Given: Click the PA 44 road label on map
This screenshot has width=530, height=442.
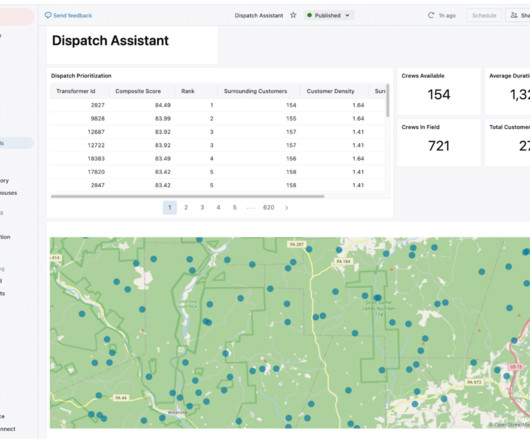Looking at the screenshot, I should click(x=121, y=398).
